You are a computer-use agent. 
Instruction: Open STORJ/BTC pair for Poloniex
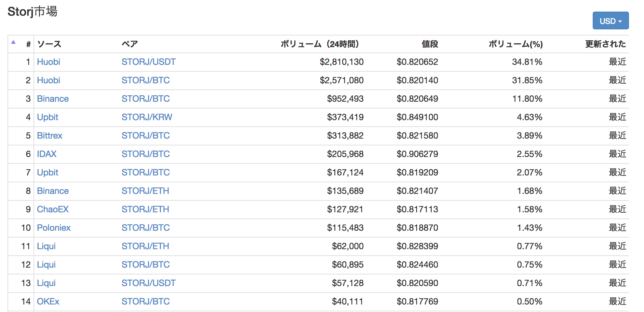click(x=146, y=228)
